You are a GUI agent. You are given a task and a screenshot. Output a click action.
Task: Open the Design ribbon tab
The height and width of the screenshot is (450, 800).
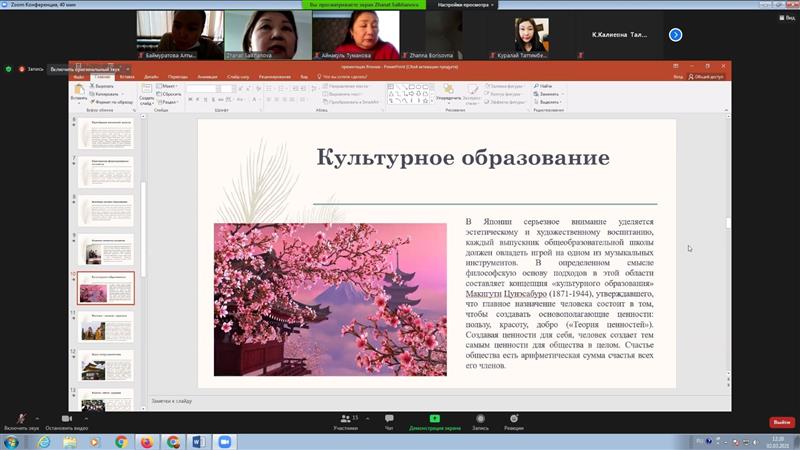click(x=151, y=76)
